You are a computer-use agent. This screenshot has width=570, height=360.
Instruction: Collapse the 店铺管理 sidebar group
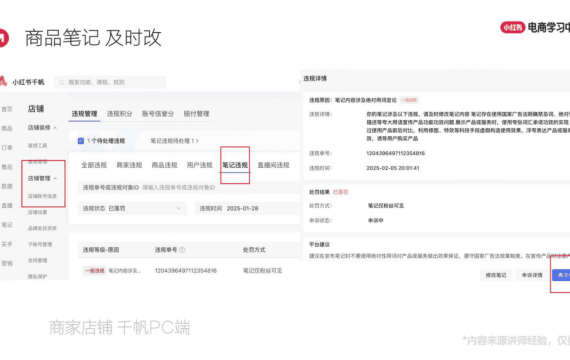[42, 178]
